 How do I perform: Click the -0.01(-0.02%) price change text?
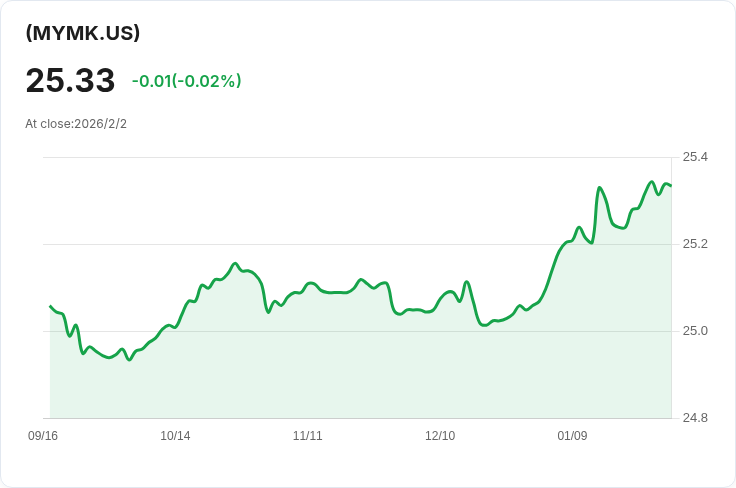click(187, 81)
